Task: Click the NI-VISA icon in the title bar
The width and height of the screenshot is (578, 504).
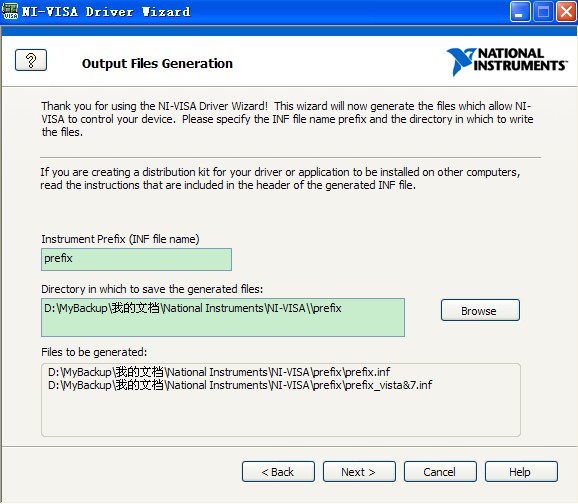Action: click(10, 11)
